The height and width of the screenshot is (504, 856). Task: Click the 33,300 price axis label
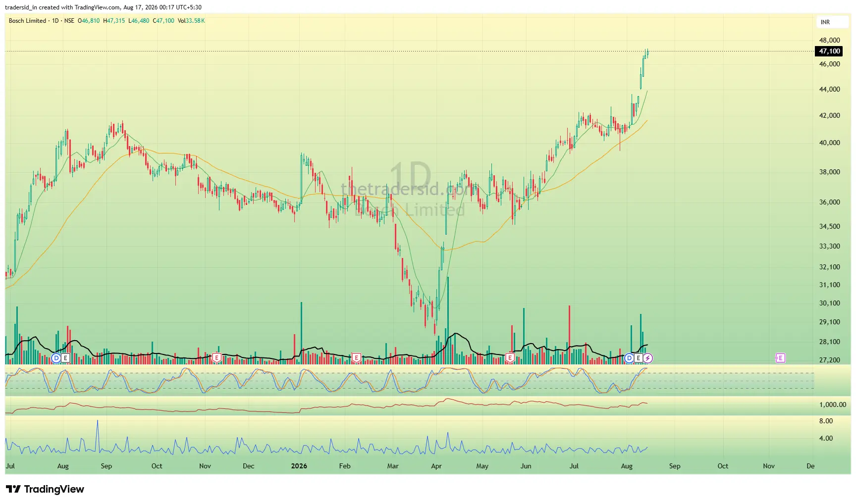pos(830,246)
